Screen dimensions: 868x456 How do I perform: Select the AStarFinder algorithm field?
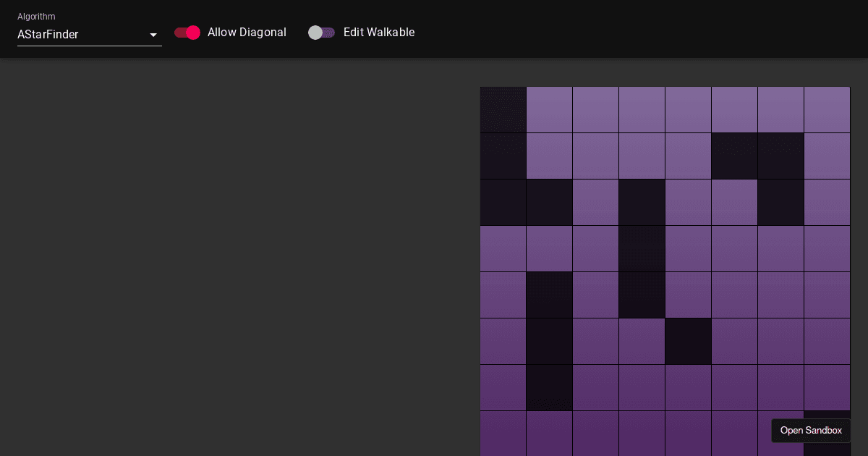click(72, 35)
